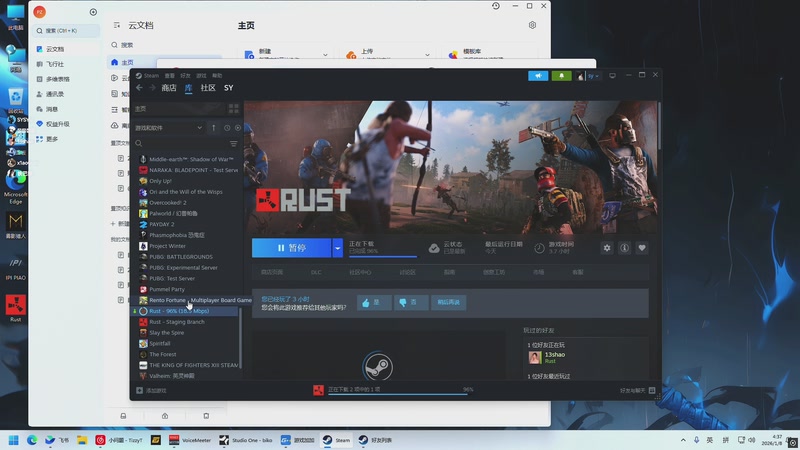Open Rust desktop shortcut icon

(15, 308)
